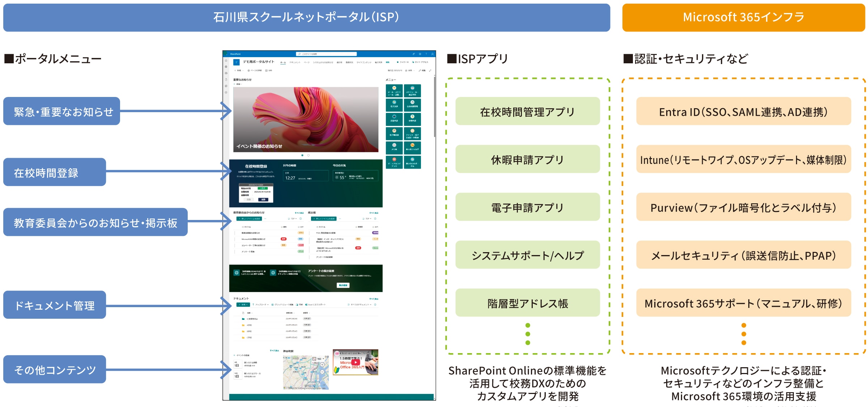Expand the 新規 dropdown in page toolbar
This screenshot has height=407, width=868.
[239, 71]
